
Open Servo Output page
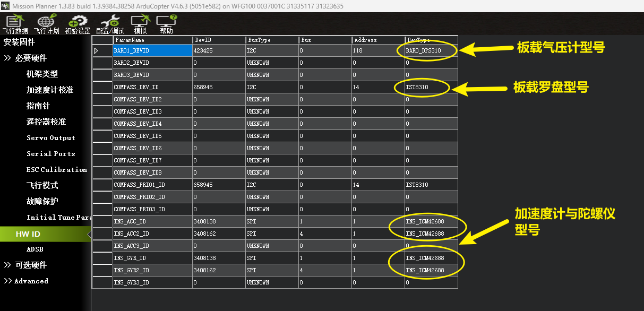click(51, 137)
